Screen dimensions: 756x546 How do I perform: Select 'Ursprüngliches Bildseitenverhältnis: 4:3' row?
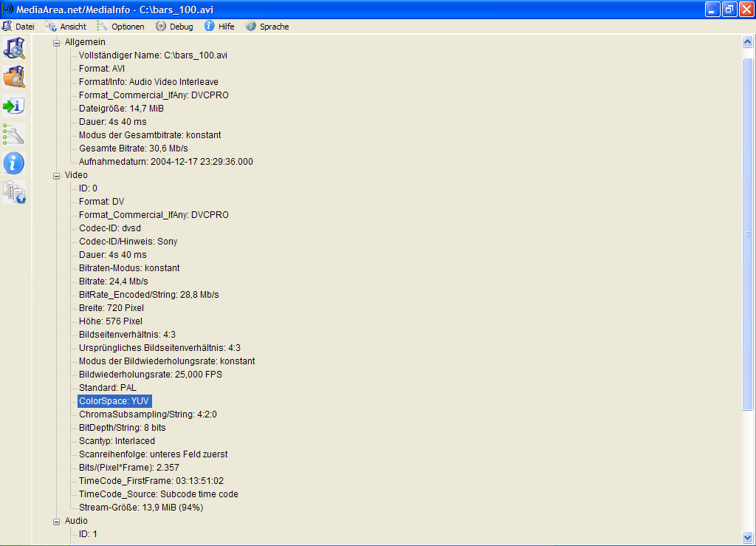(159, 348)
